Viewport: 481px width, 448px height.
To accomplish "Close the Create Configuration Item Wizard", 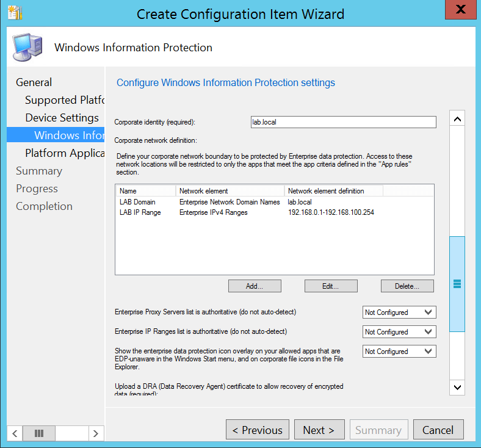I will pyautogui.click(x=460, y=10).
